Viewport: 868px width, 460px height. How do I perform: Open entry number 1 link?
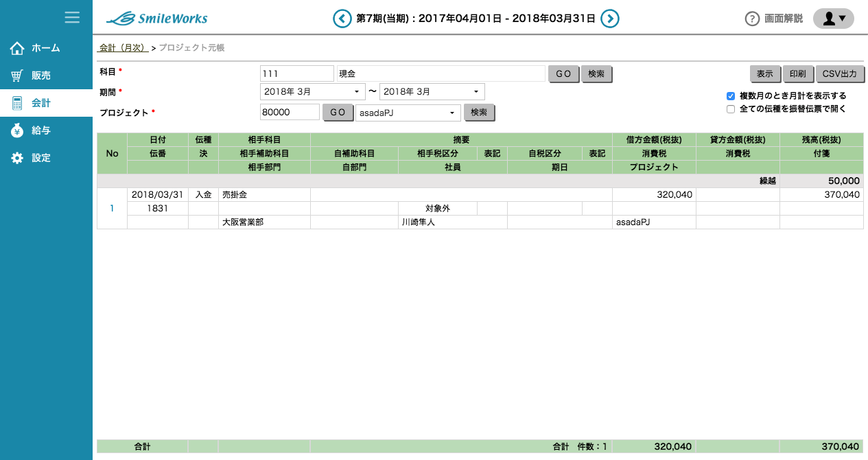(112, 208)
